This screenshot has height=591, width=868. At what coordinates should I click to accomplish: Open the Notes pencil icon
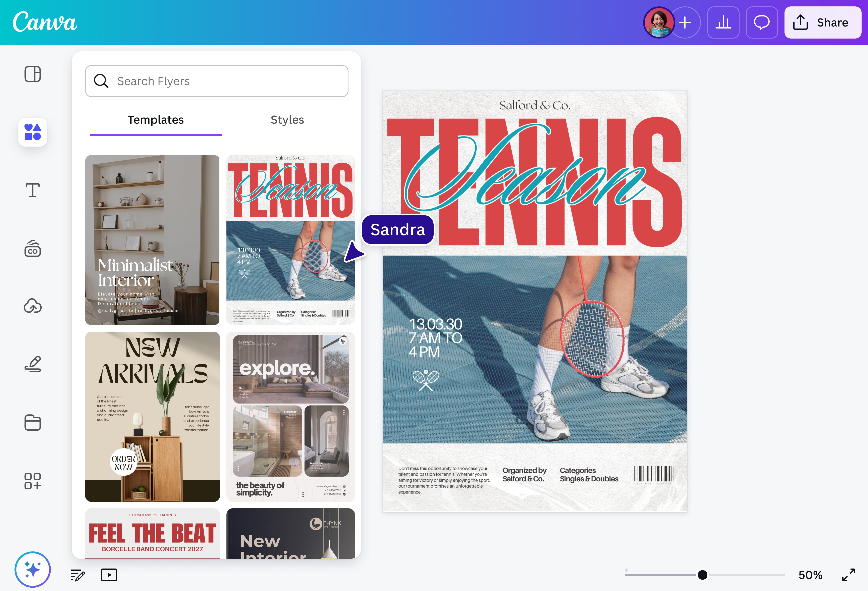point(78,575)
